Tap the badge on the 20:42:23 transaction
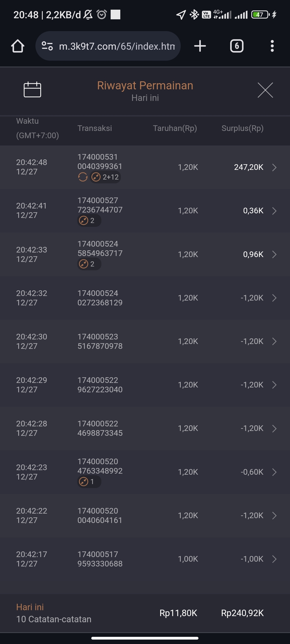The width and height of the screenshot is (290, 644). (x=89, y=482)
